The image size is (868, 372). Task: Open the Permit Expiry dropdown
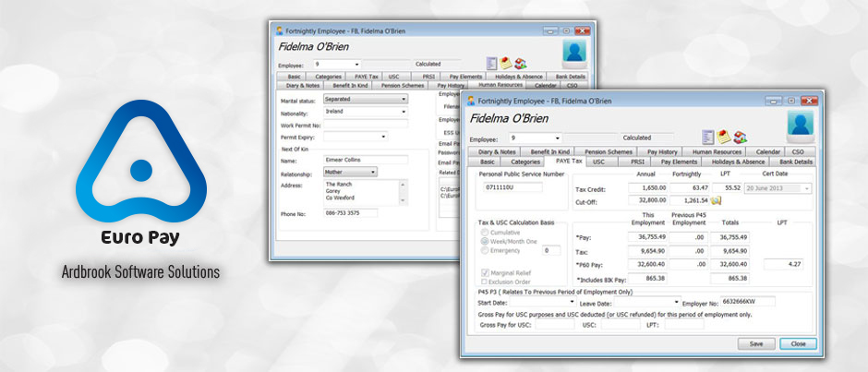(384, 137)
